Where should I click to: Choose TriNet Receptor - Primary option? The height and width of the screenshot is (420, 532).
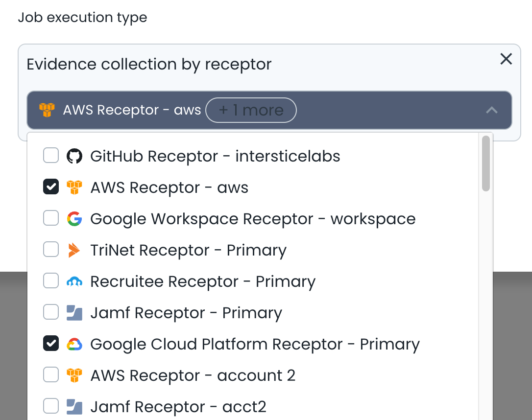188,250
